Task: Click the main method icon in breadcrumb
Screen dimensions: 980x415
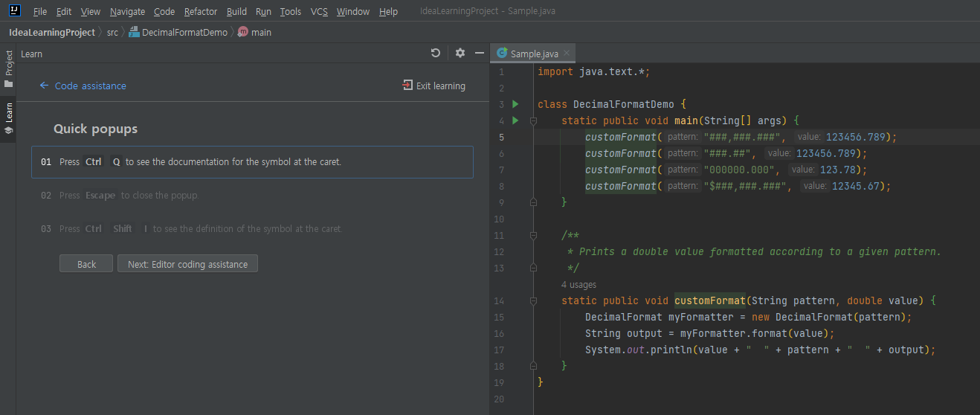Action: [242, 32]
